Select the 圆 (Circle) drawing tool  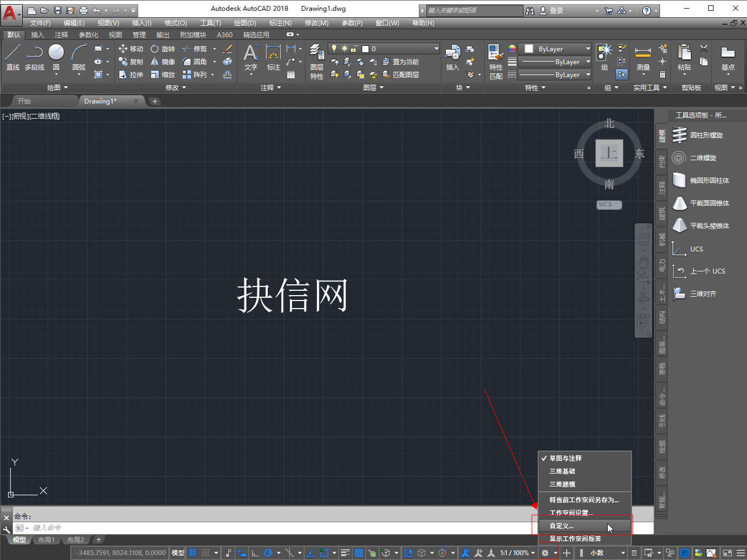pos(56,57)
